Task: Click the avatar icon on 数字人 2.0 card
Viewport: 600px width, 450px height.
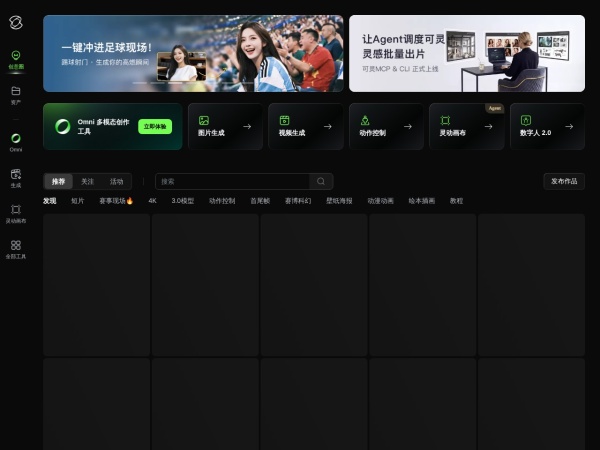Action: [x=526, y=121]
